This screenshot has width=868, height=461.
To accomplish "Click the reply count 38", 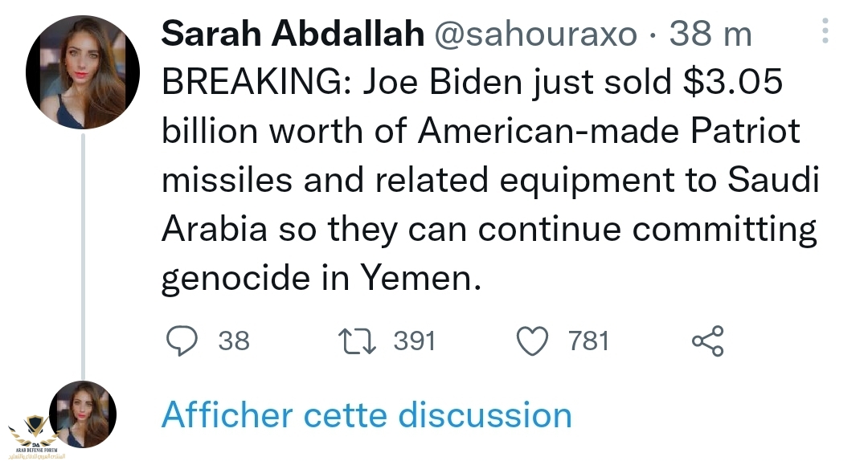I will click(x=234, y=341).
